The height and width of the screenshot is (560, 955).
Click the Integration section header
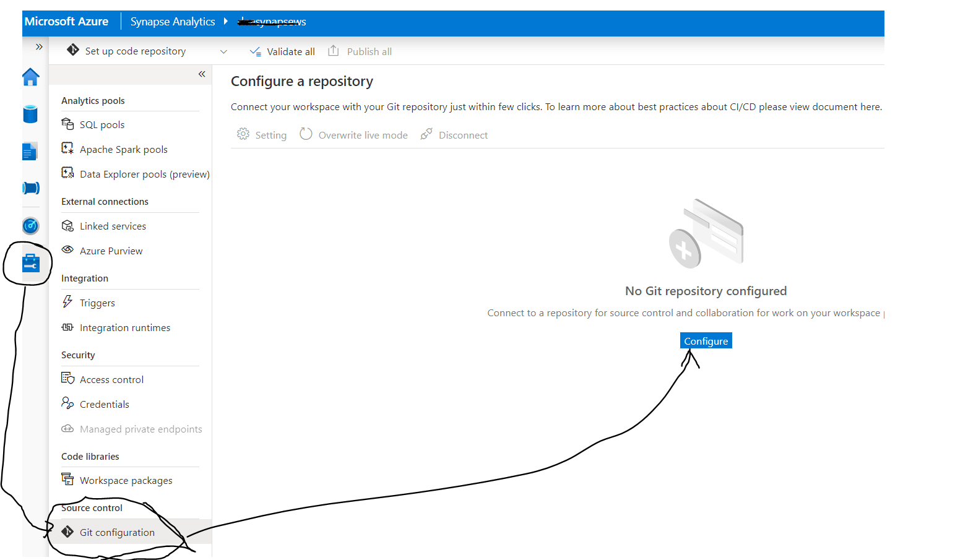click(85, 278)
